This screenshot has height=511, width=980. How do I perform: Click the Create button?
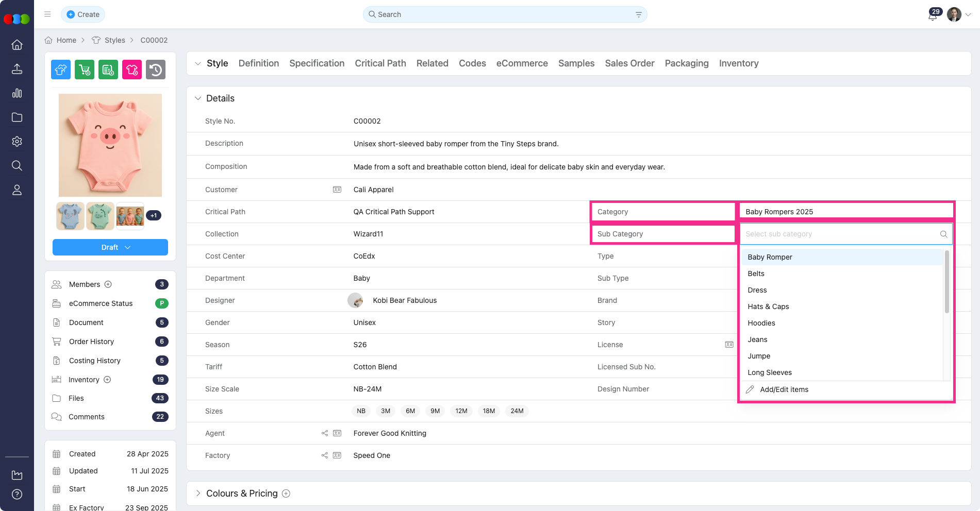click(x=83, y=14)
